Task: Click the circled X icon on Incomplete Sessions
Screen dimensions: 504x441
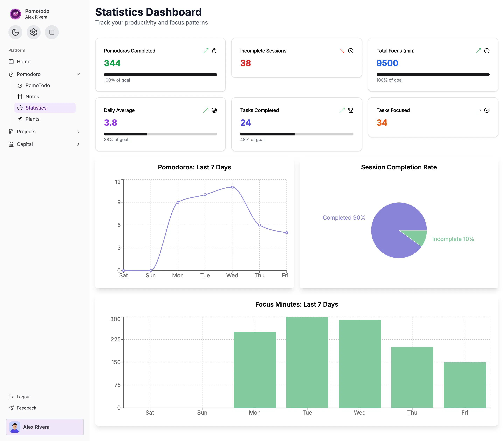Action: pos(351,51)
